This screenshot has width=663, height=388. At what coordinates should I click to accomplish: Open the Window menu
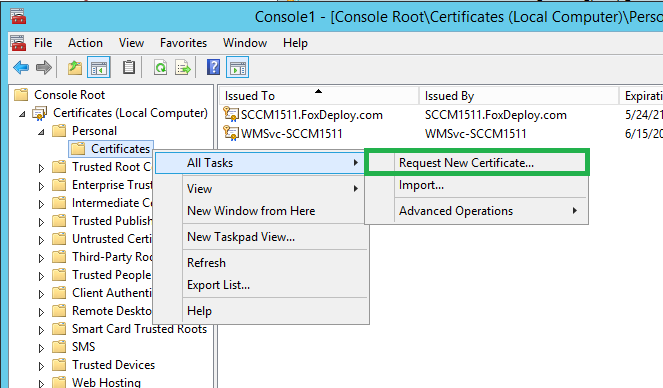245,43
